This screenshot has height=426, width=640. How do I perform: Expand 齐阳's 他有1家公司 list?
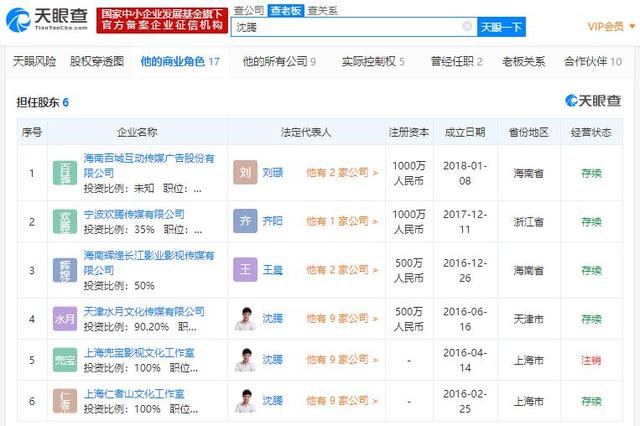coord(342,221)
